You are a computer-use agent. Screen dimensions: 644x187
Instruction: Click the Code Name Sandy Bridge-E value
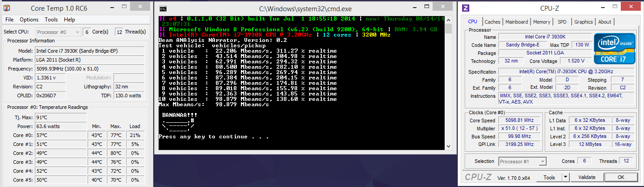coord(522,45)
